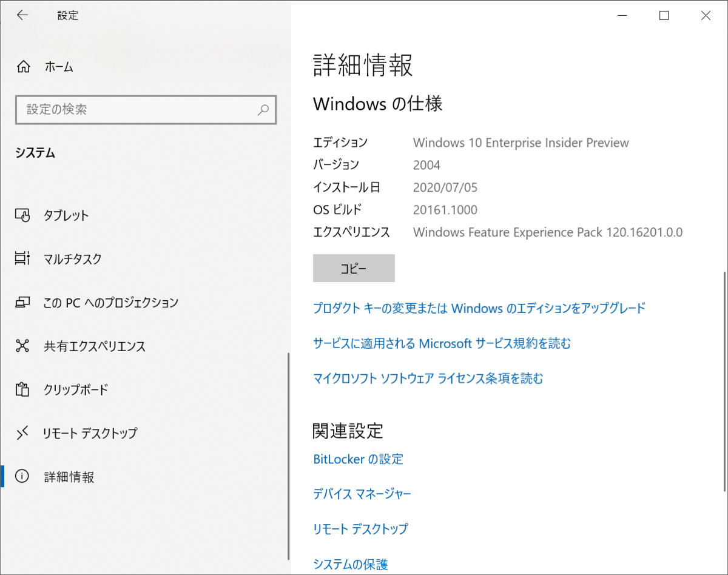Click the 関連設定 heading
Image resolution: width=728 pixels, height=575 pixels.
(x=348, y=431)
